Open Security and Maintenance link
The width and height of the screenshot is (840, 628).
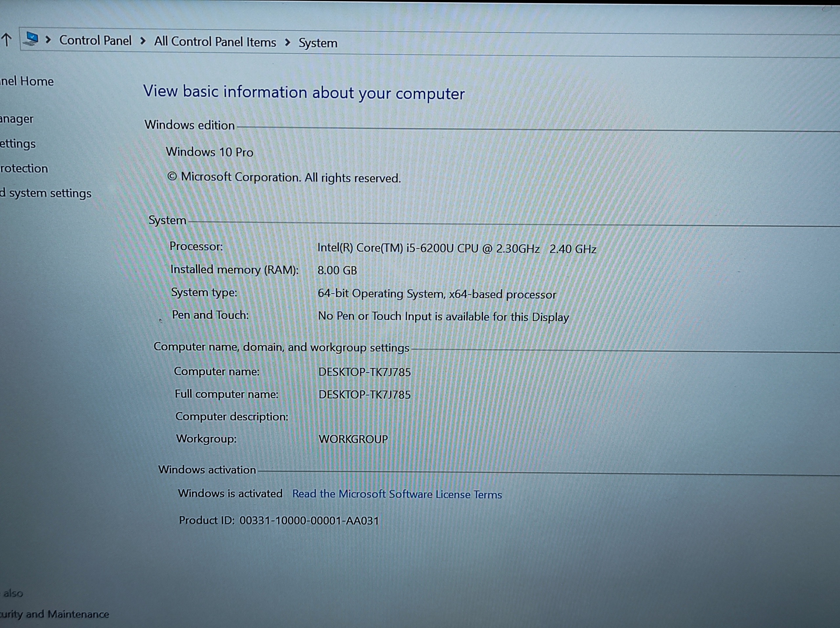click(54, 614)
